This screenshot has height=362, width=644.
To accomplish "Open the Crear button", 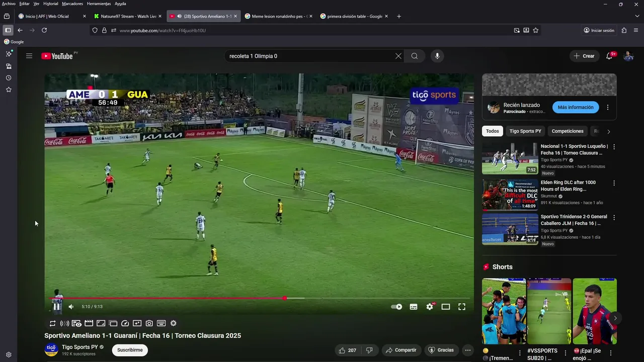I will (x=584, y=56).
